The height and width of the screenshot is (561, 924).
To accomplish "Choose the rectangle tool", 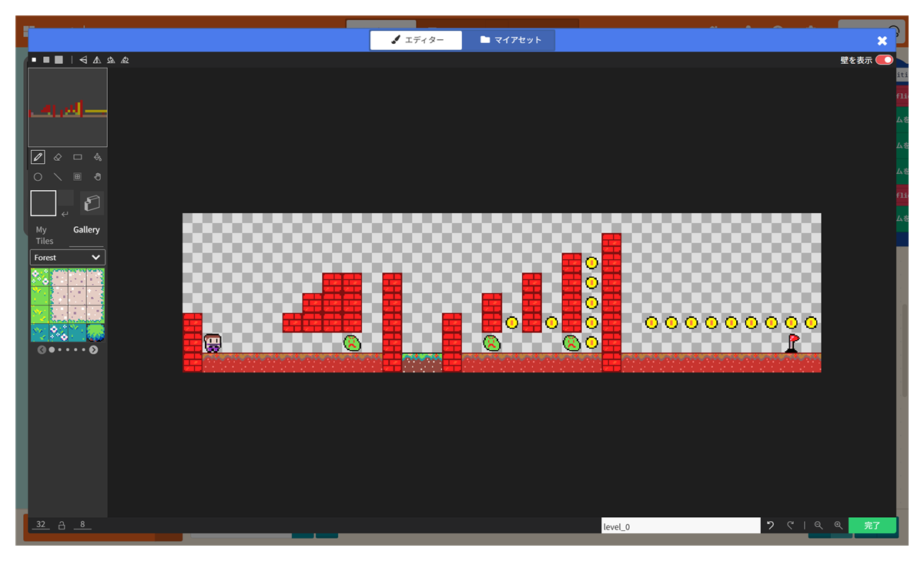I will pos(77,157).
